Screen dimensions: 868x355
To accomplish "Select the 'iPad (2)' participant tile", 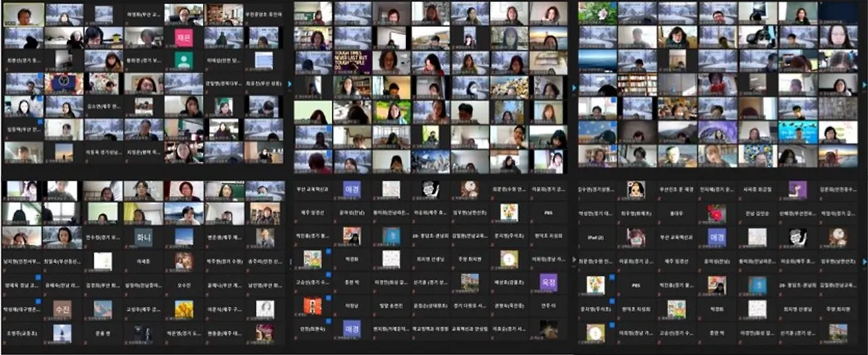I will [x=596, y=237].
